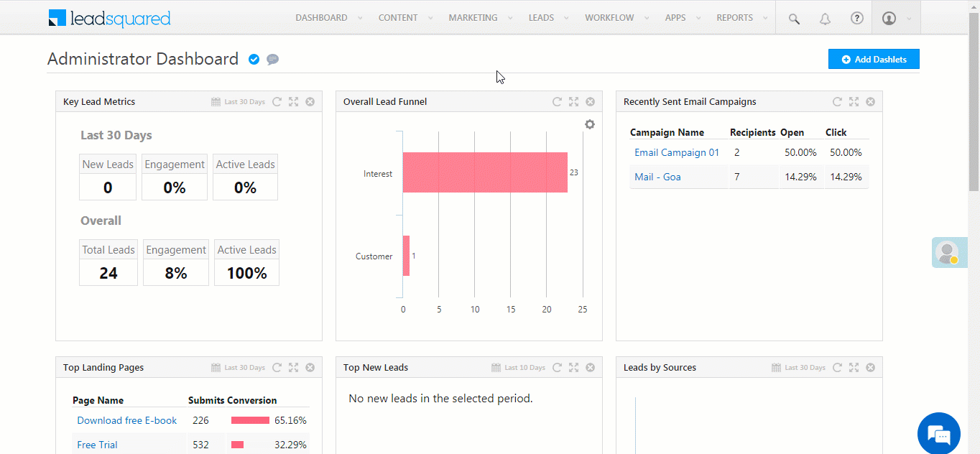The height and width of the screenshot is (454, 980).
Task: Click the blue checkmark beside Administrator Dashboard
Action: 254,60
